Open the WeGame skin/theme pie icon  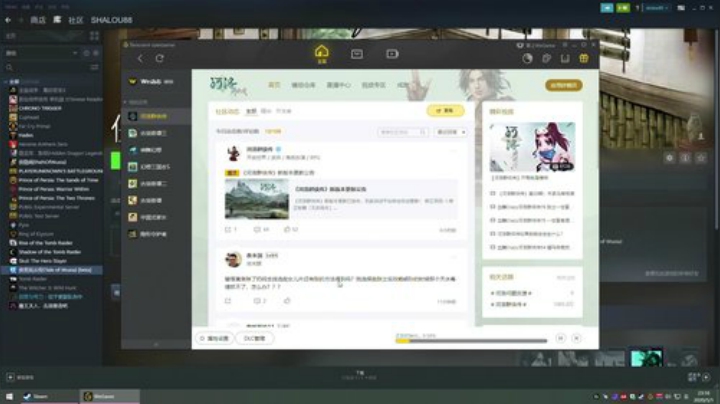(x=527, y=58)
